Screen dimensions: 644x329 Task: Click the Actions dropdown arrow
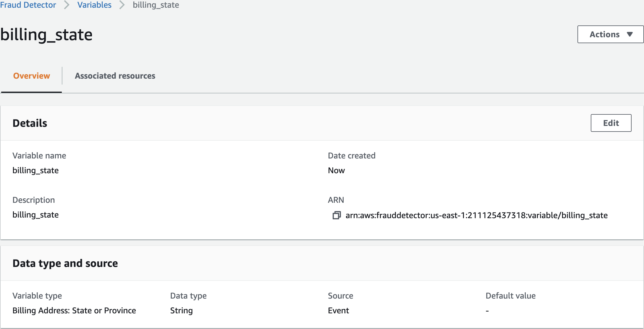[630, 34]
